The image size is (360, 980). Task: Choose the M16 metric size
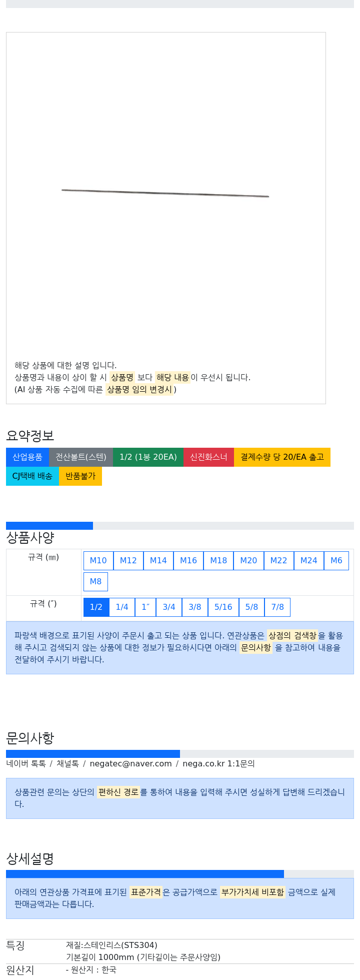click(188, 561)
